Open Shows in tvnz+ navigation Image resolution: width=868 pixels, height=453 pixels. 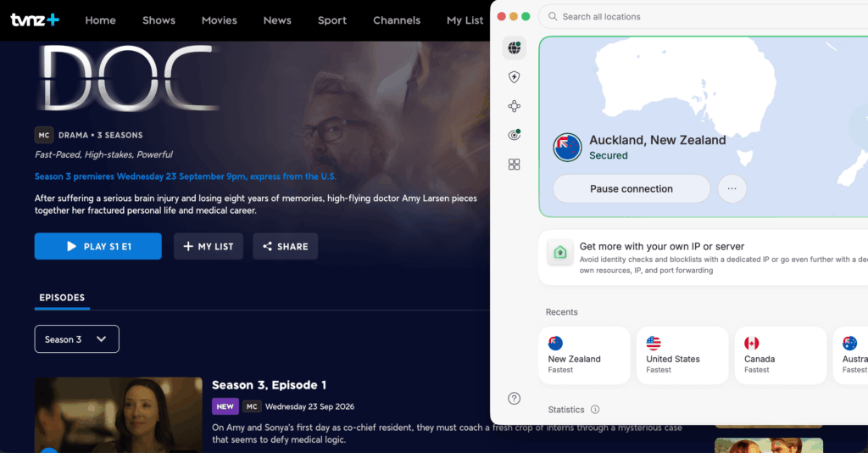(159, 20)
